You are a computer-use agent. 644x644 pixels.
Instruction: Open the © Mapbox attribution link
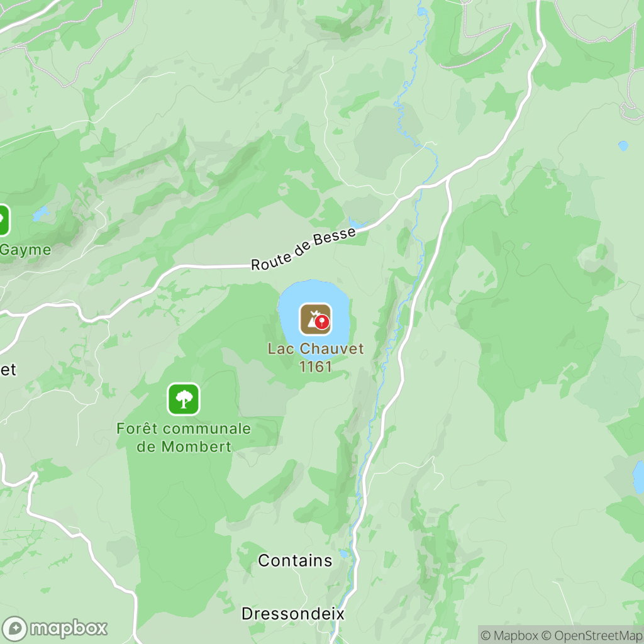pos(509,635)
